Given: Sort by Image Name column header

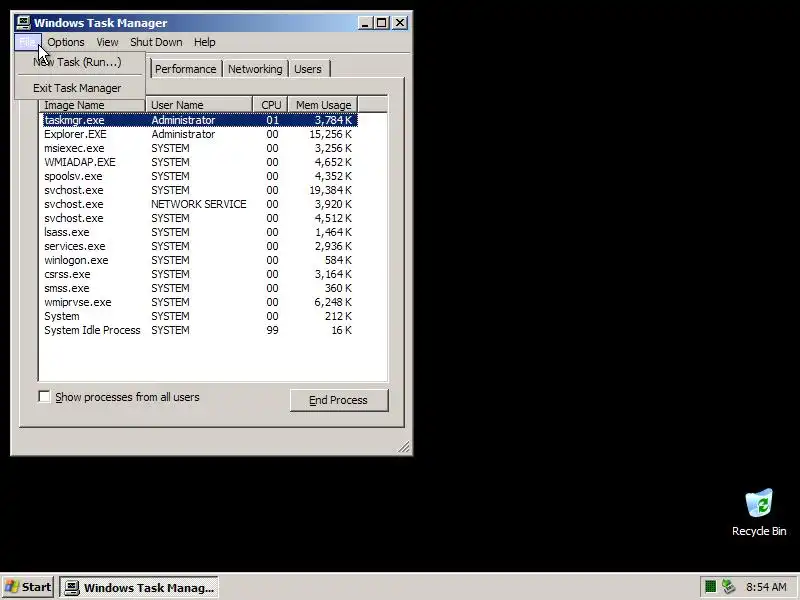Looking at the screenshot, I should coord(92,105).
